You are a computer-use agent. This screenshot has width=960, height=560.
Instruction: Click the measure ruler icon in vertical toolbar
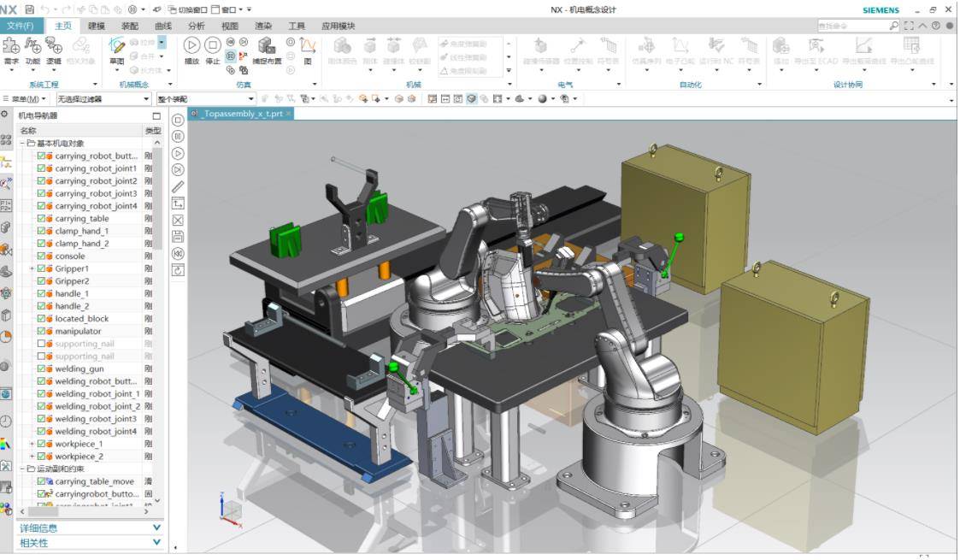click(x=178, y=186)
